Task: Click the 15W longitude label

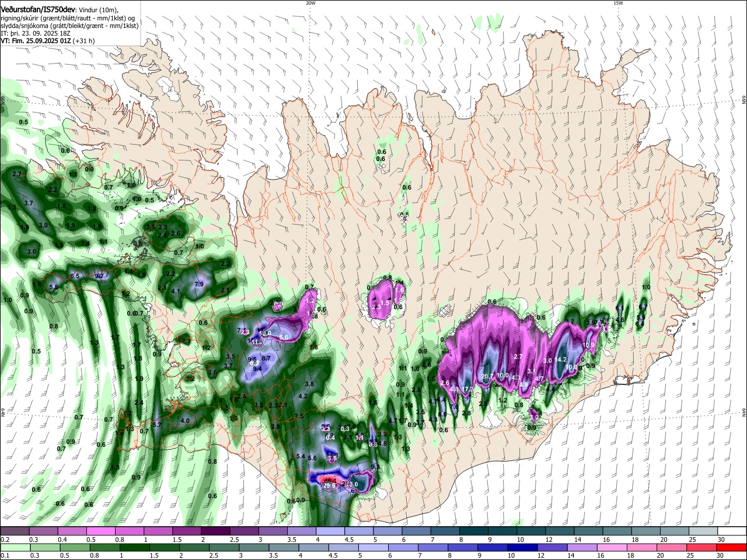Action: coord(618,3)
